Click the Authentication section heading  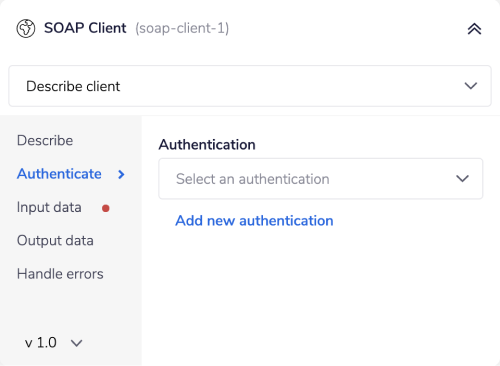tap(207, 145)
